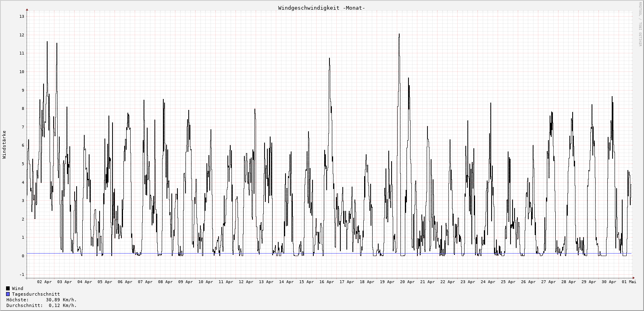Click the y-axis value 3
Viewport: 644px width, 311px height.
pos(23,201)
